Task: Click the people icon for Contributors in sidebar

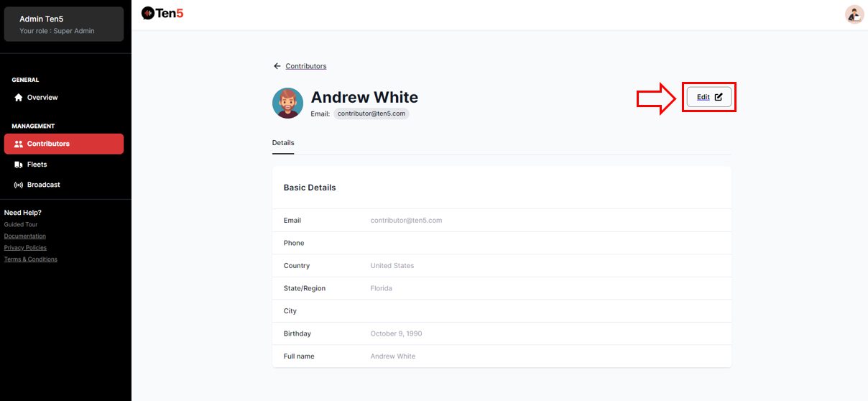Action: tap(19, 144)
